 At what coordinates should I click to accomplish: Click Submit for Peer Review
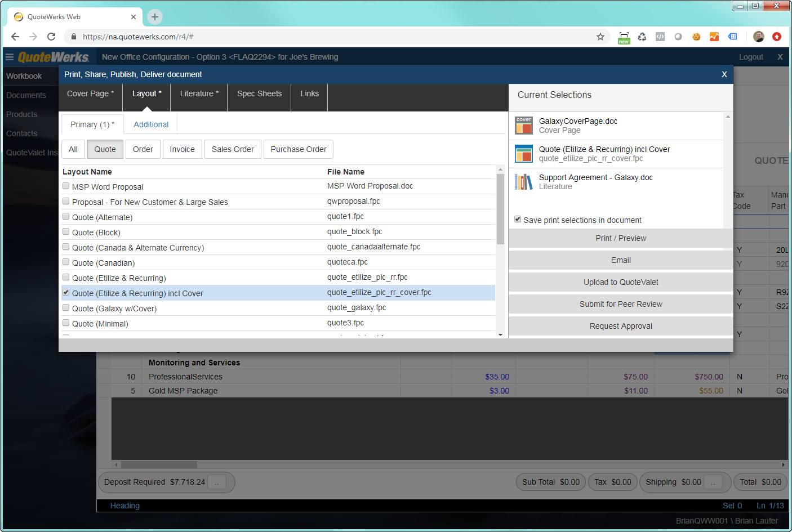pyautogui.click(x=621, y=304)
